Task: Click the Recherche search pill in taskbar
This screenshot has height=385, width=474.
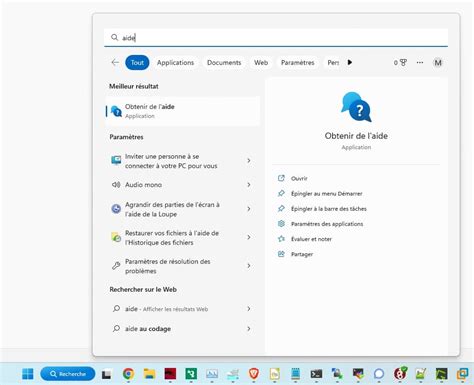Action: click(x=68, y=374)
